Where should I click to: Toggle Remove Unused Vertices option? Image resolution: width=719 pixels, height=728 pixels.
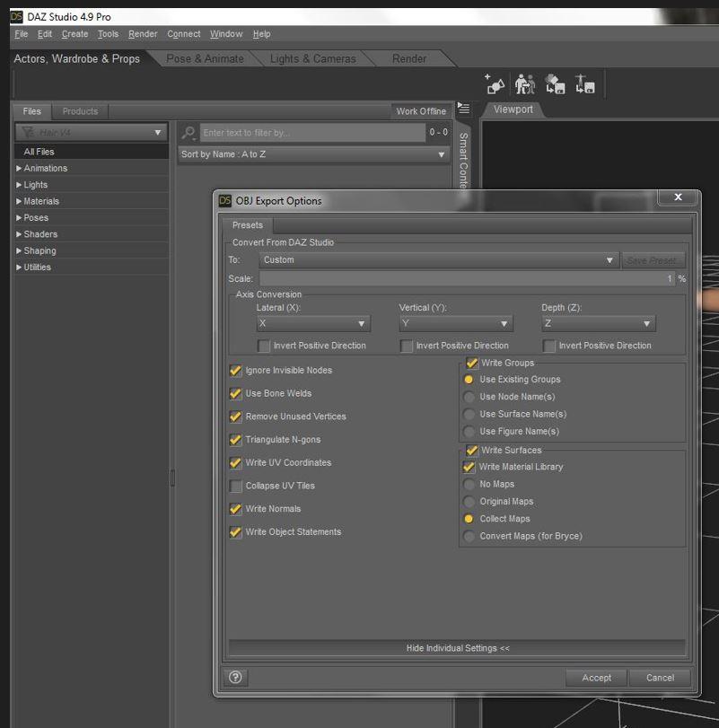point(236,417)
